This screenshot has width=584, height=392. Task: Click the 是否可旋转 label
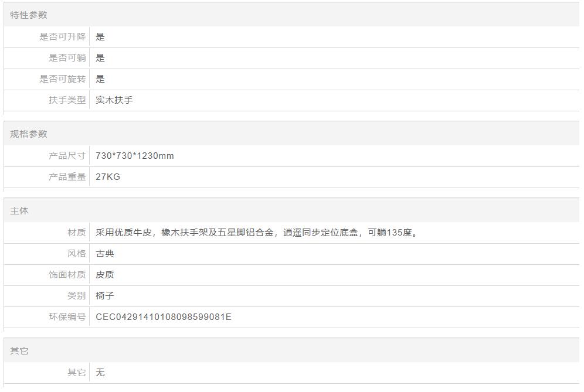tap(63, 79)
